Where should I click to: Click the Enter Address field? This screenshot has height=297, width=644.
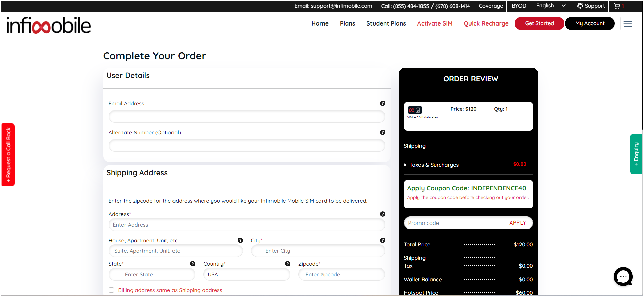tap(247, 225)
